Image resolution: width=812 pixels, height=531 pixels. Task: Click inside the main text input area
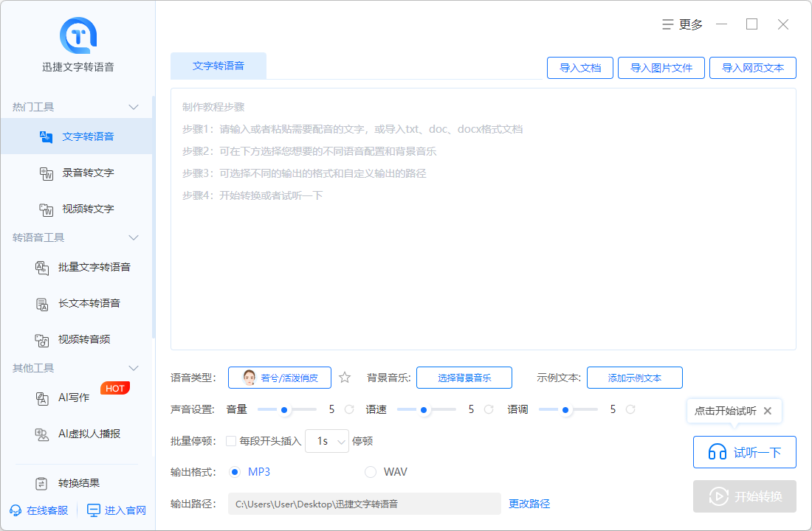484,219
